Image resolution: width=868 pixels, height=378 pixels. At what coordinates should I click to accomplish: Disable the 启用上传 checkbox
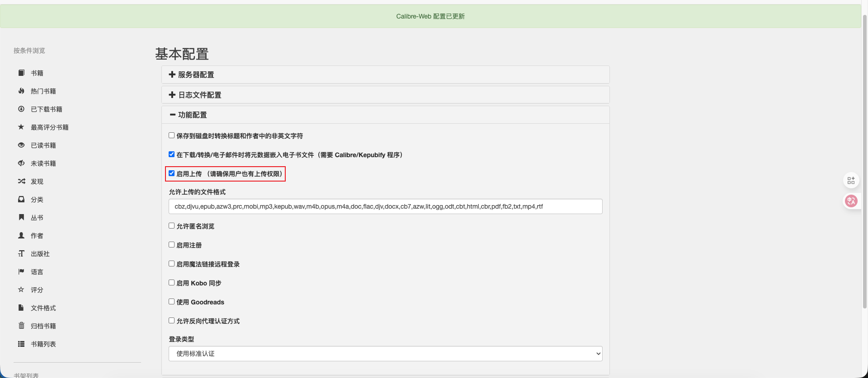point(172,173)
